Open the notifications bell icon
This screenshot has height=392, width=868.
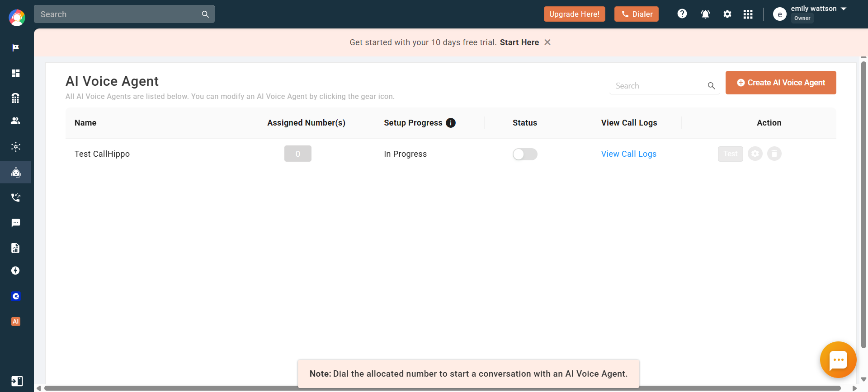[x=705, y=14]
